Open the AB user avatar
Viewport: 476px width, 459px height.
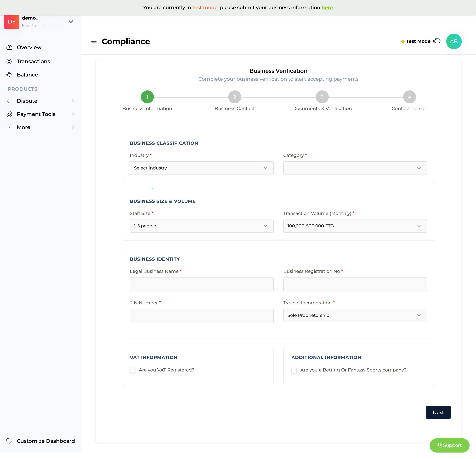(x=453, y=41)
